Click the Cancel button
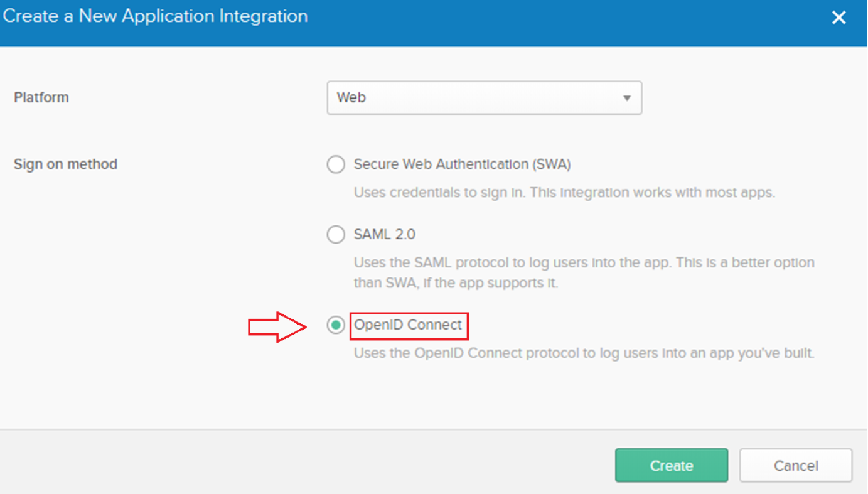868x494 pixels. coord(795,465)
